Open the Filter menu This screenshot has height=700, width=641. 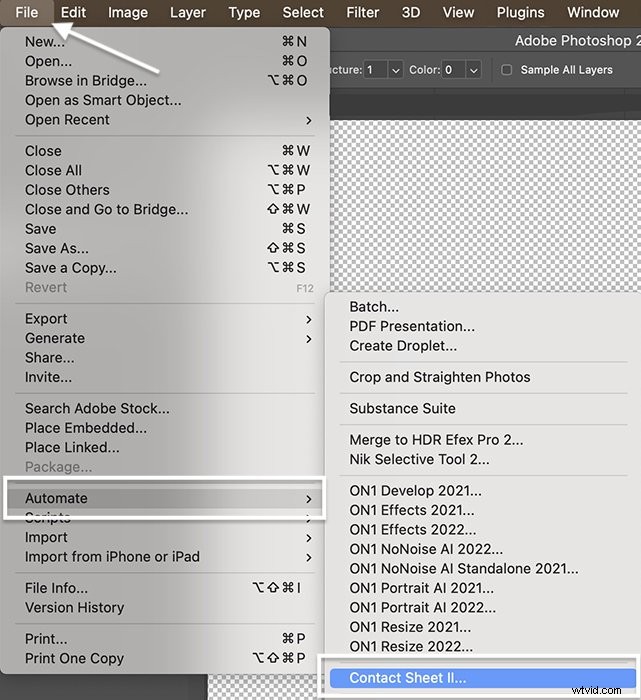[363, 12]
